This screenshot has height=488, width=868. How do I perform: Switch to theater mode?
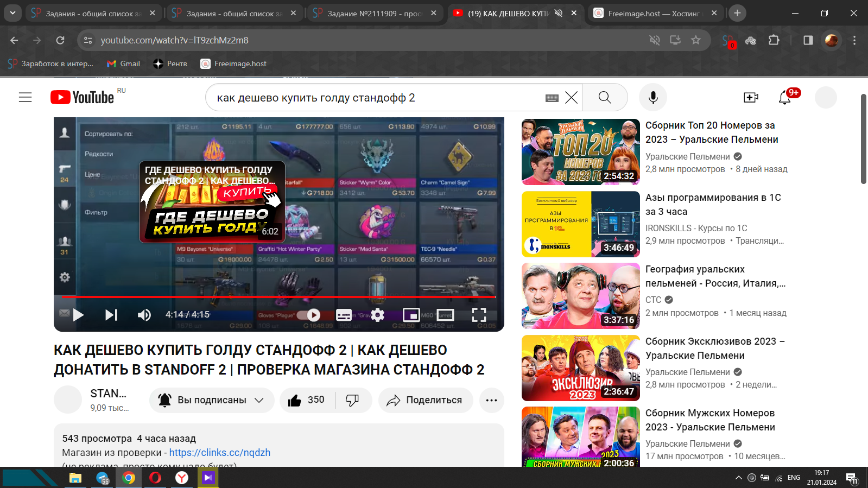(445, 315)
